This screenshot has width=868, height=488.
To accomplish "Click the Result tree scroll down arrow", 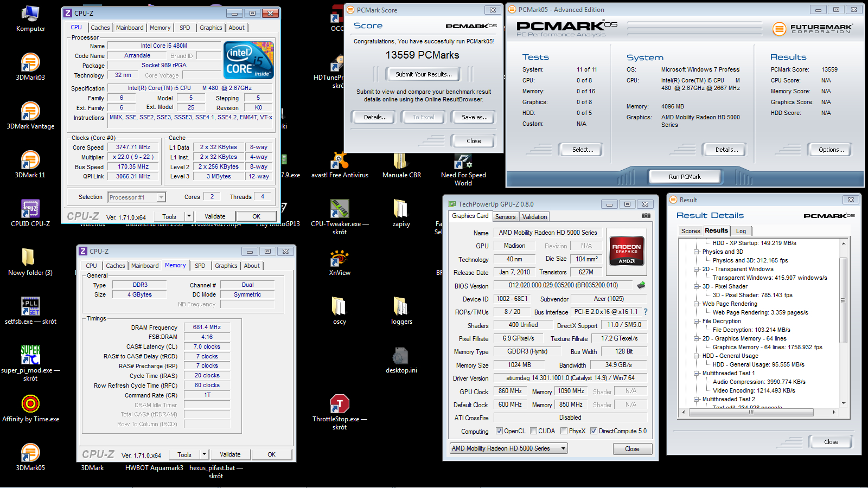I will tap(843, 403).
